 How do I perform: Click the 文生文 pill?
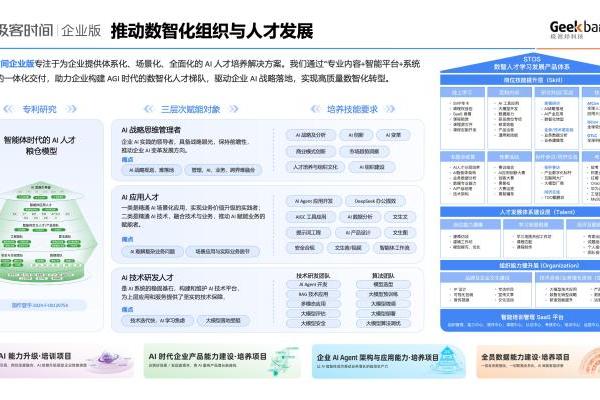point(400,217)
